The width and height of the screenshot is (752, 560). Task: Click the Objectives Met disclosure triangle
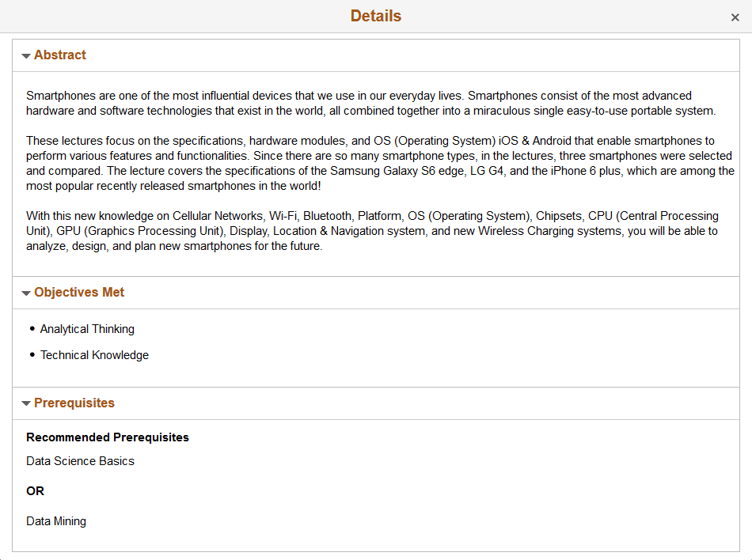(26, 293)
